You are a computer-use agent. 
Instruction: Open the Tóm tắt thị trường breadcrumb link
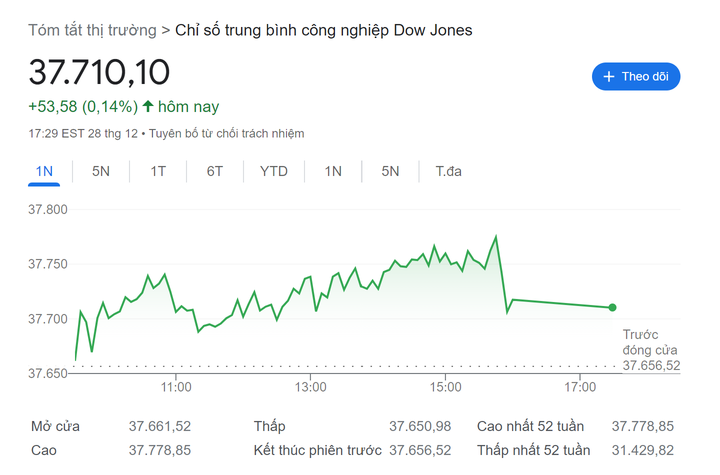(x=92, y=30)
